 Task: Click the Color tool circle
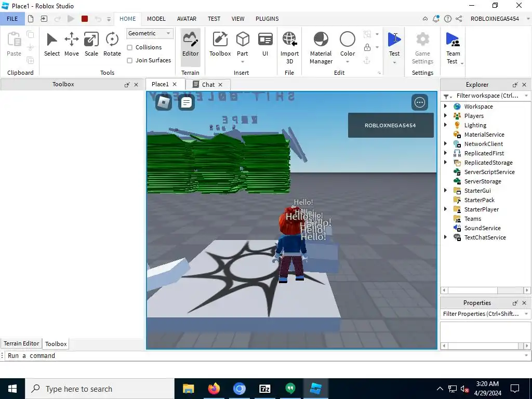(x=348, y=39)
